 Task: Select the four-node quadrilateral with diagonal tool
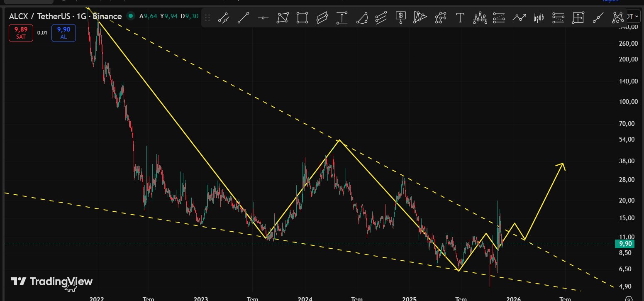283,18
